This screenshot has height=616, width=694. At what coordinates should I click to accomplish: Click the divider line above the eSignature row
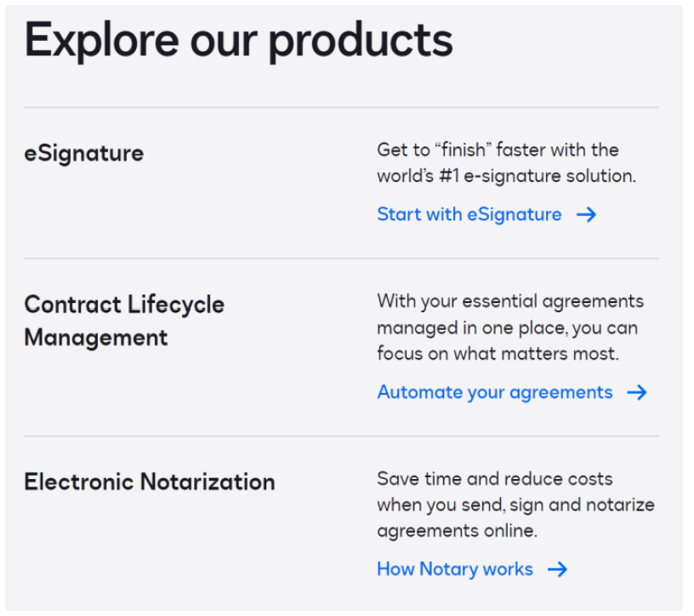[x=341, y=107]
